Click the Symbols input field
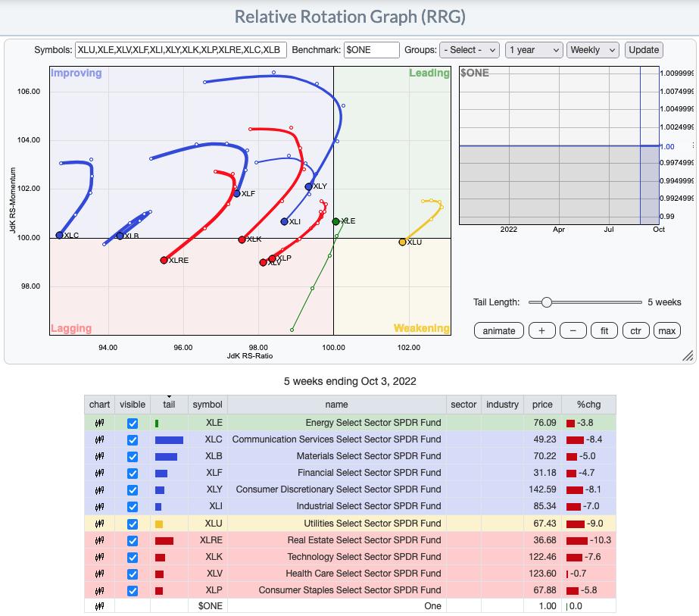The width and height of the screenshot is (699, 616). click(x=180, y=50)
